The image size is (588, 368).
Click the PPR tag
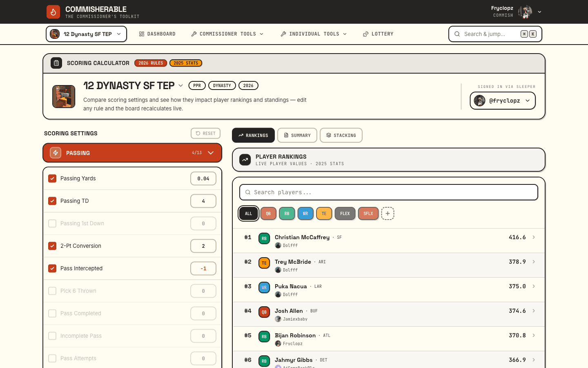click(197, 85)
